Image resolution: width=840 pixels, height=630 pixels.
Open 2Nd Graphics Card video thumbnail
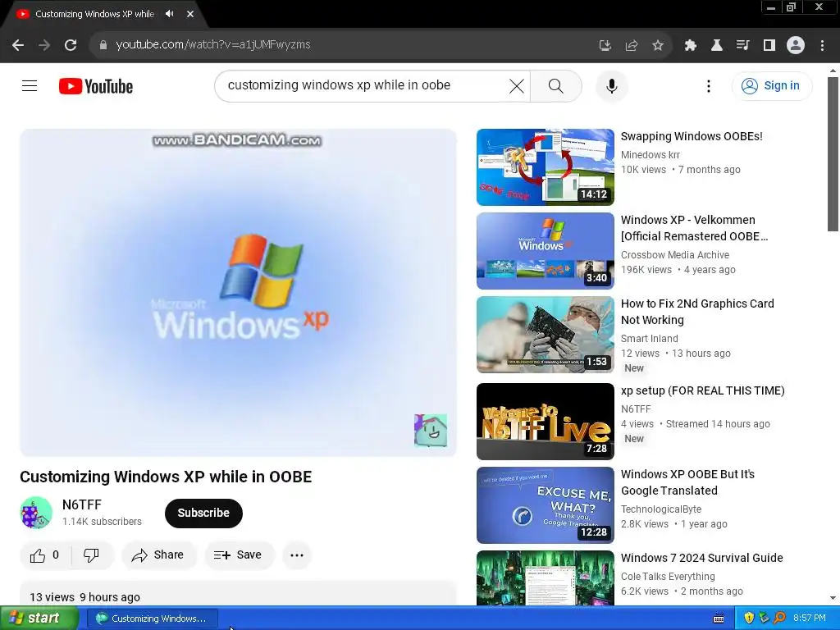click(546, 335)
